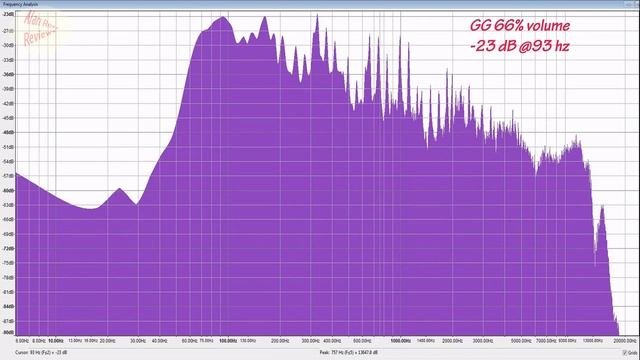Click the -60dB level axis label
The width and height of the screenshot is (640, 360).
coord(8,190)
